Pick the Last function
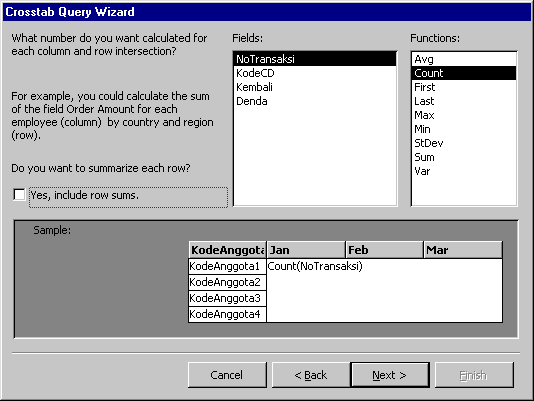 [x=464, y=101]
